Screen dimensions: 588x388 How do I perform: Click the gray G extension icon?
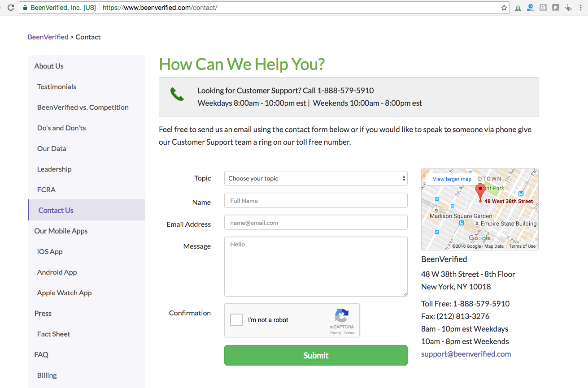pyautogui.click(x=543, y=8)
